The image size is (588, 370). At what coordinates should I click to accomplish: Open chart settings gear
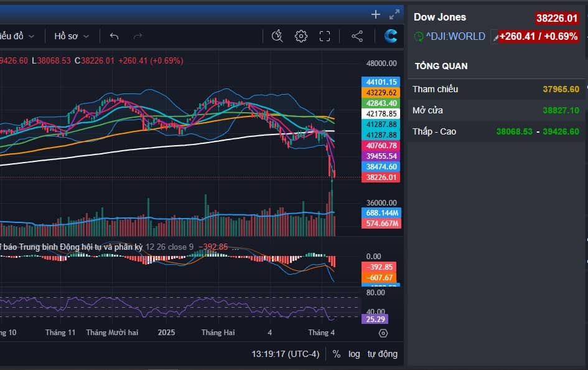(301, 36)
